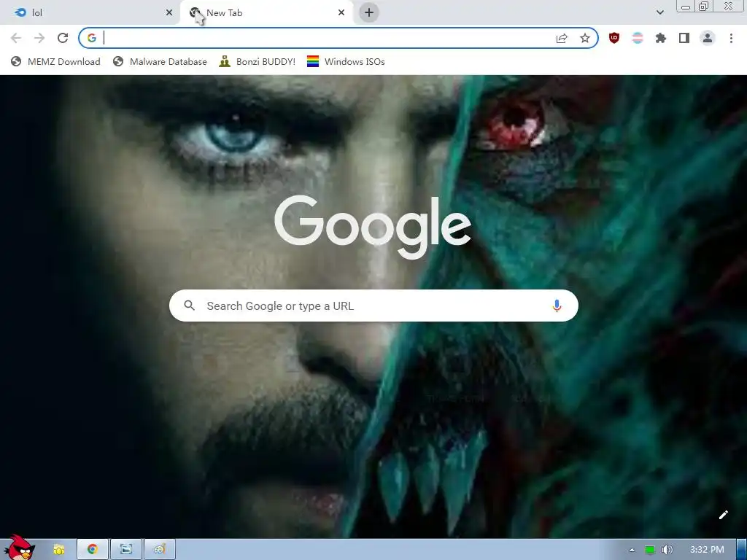Screen dimensions: 747x560
Task: Close the New Tab tab
Action: click(x=341, y=13)
